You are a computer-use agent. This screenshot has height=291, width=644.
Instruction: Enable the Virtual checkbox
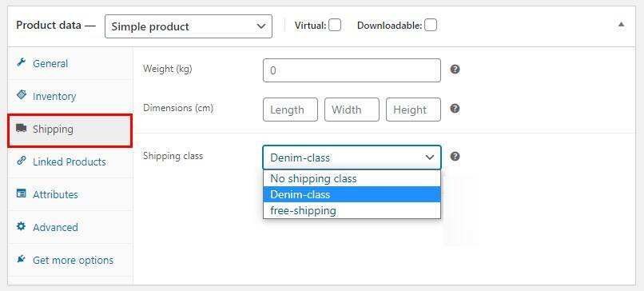point(335,26)
